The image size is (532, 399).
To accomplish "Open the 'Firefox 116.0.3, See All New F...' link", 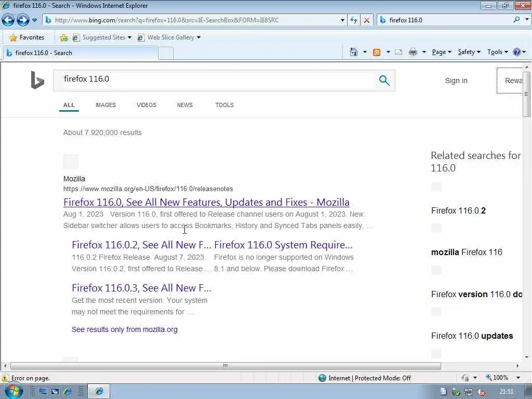I will coord(141,288).
